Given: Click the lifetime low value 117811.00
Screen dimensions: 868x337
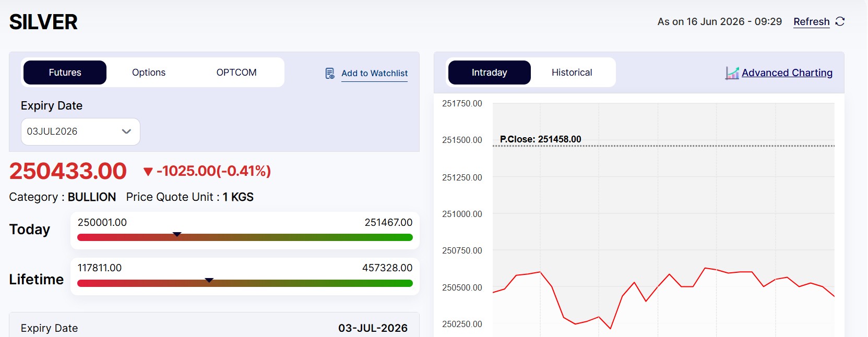Looking at the screenshot, I should coord(100,268).
